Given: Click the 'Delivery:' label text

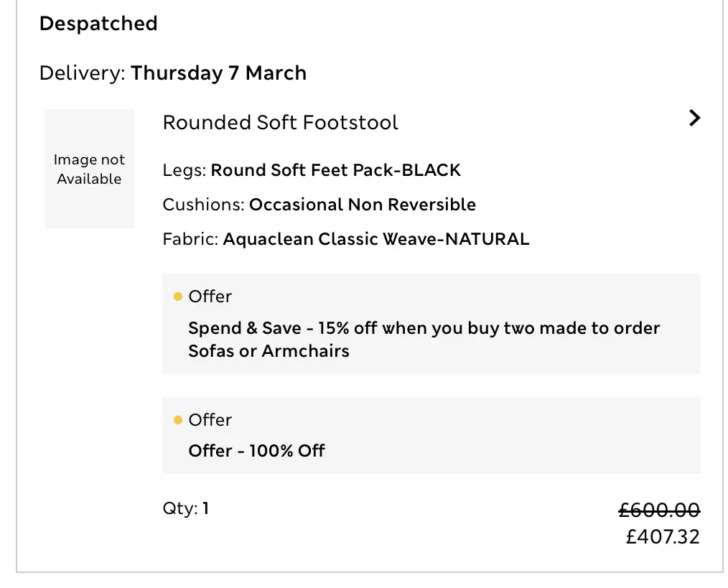Looking at the screenshot, I should point(83,73).
